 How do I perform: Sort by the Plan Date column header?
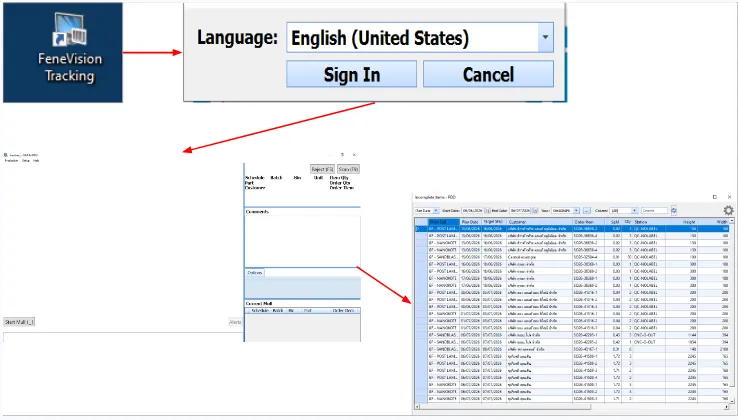pyautogui.click(x=470, y=222)
